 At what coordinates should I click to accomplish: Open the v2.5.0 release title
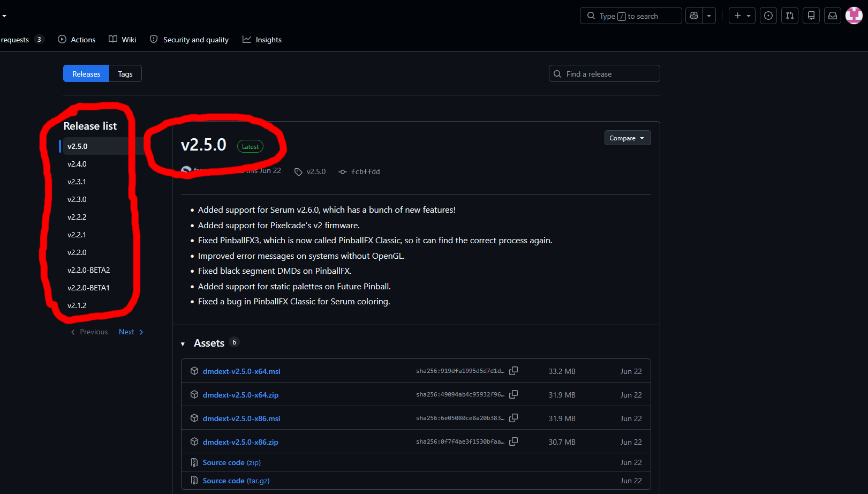(203, 145)
